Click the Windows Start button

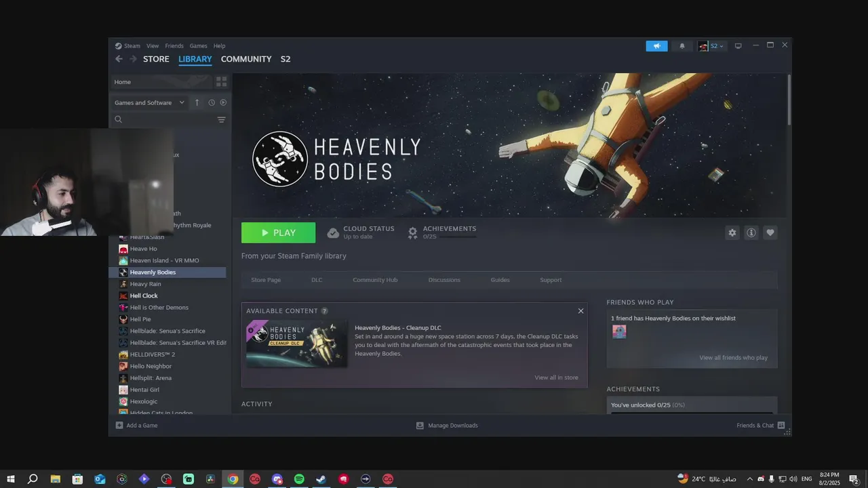(x=11, y=479)
